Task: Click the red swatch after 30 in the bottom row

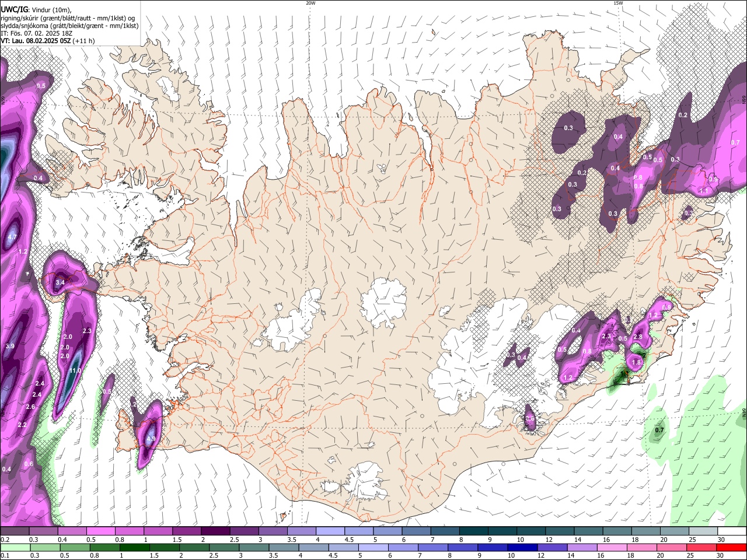Action: coord(732,548)
